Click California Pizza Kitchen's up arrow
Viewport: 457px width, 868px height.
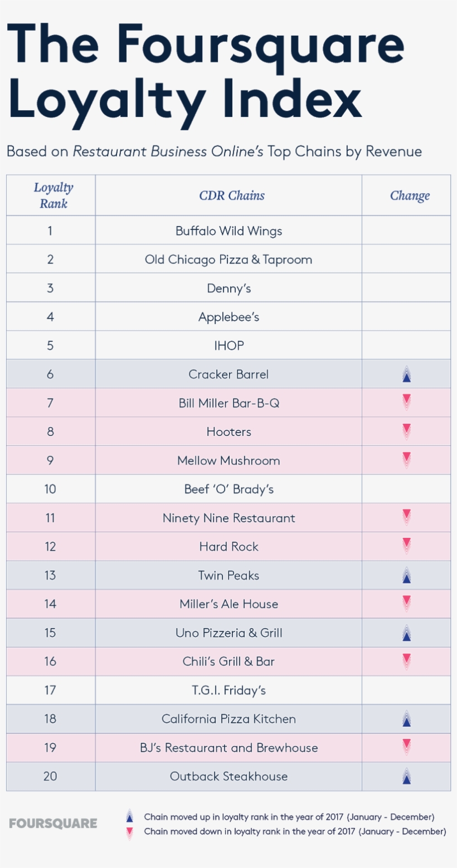pyautogui.click(x=406, y=719)
